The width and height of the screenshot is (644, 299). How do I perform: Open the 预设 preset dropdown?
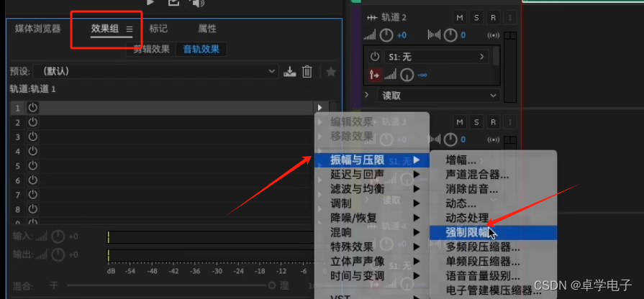tap(155, 71)
